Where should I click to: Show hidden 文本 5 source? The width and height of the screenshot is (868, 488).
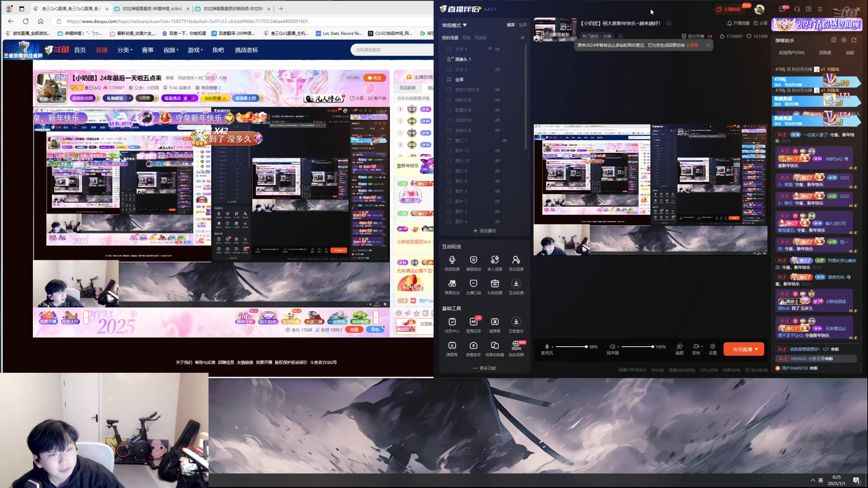(497, 69)
